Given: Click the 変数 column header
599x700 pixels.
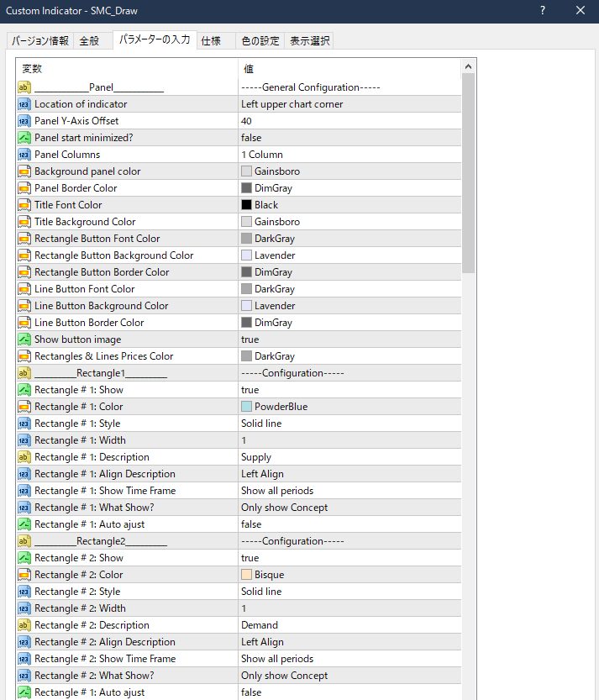Looking at the screenshot, I should coord(127,69).
